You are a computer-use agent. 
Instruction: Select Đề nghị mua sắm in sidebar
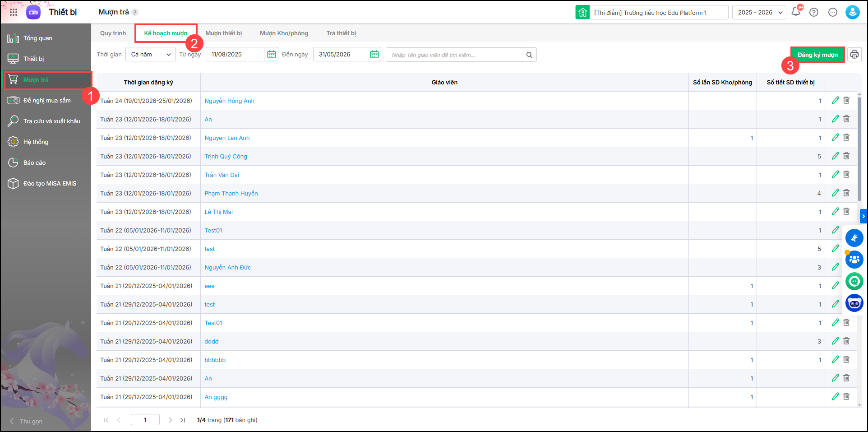(x=47, y=100)
